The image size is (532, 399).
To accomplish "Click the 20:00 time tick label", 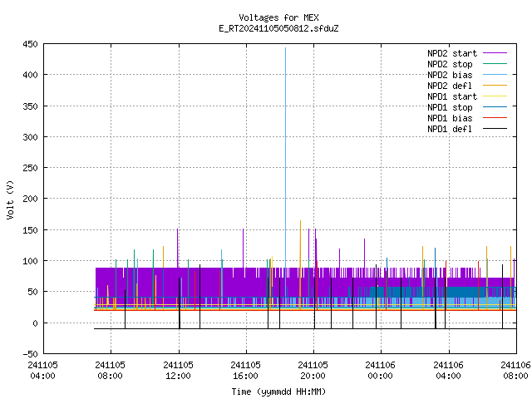I will coord(313,376).
